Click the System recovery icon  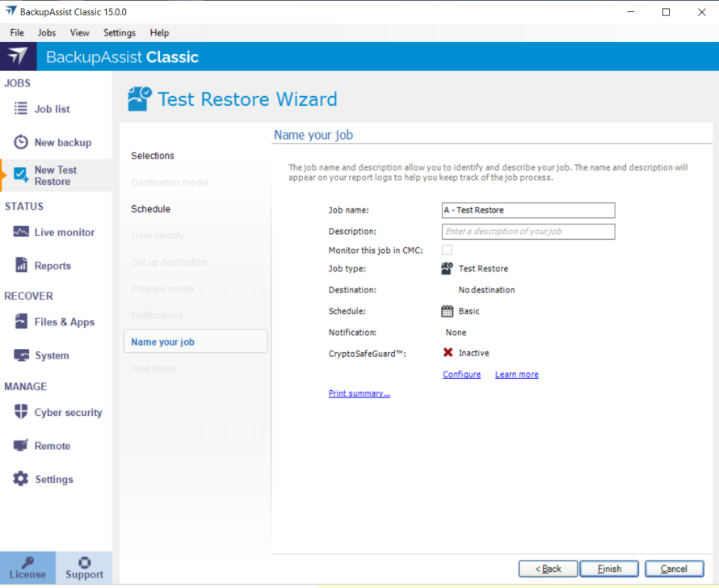[21, 355]
